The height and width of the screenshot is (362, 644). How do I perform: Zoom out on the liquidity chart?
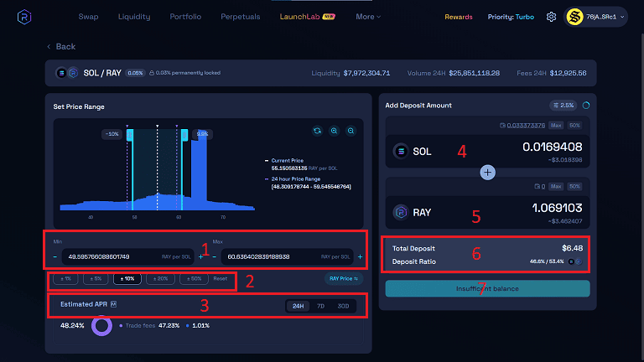pos(351,131)
